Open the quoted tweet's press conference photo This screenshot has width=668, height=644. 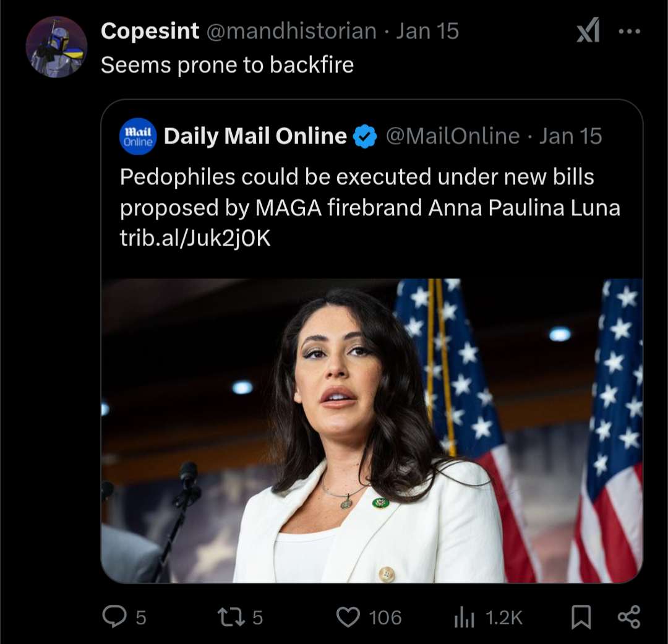coord(372,431)
